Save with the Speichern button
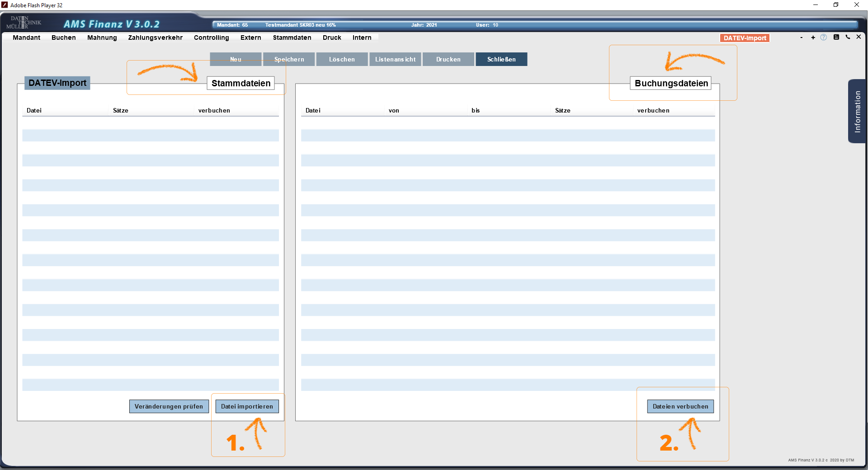The image size is (868, 470). click(x=288, y=59)
